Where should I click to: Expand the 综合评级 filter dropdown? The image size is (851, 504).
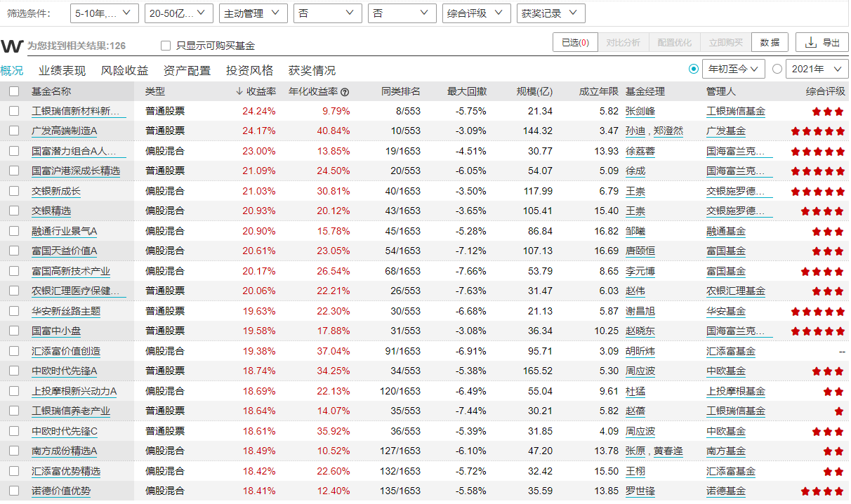coord(477,13)
